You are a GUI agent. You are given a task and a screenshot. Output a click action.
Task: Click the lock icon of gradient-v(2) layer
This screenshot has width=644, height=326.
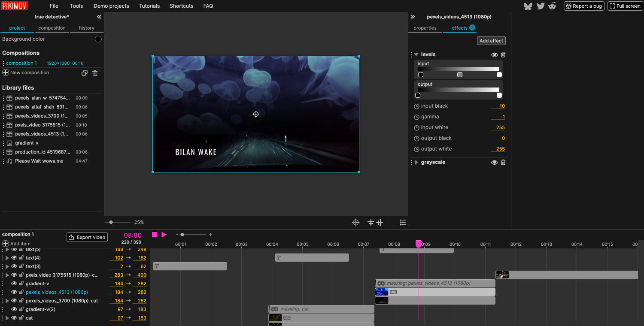tap(21, 309)
